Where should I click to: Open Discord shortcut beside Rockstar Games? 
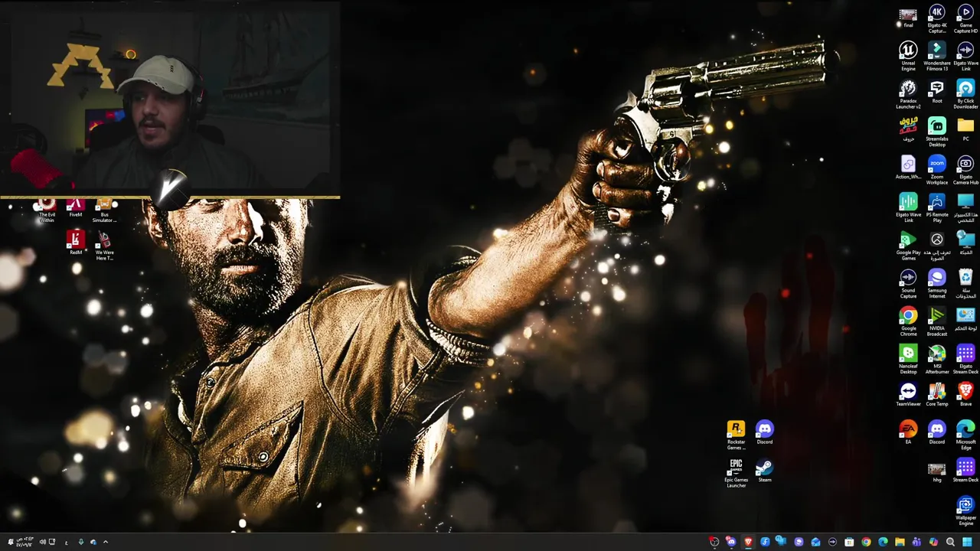pyautogui.click(x=764, y=433)
